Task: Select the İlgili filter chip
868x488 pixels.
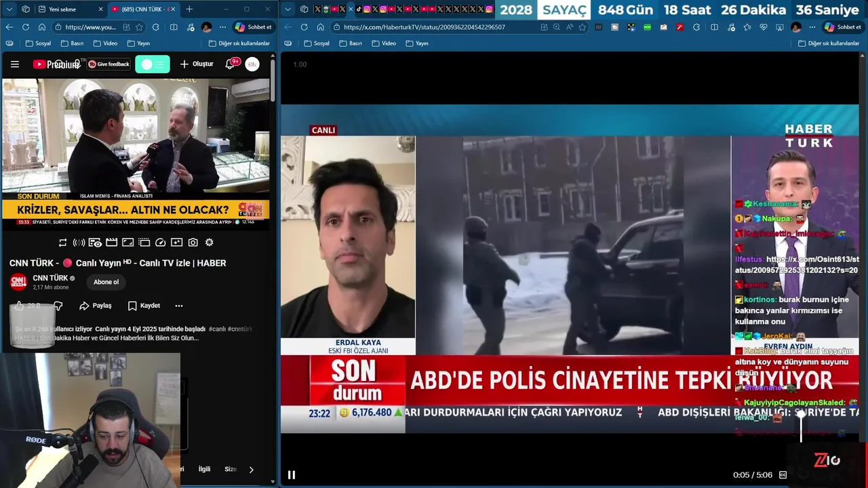Action: [204, 469]
